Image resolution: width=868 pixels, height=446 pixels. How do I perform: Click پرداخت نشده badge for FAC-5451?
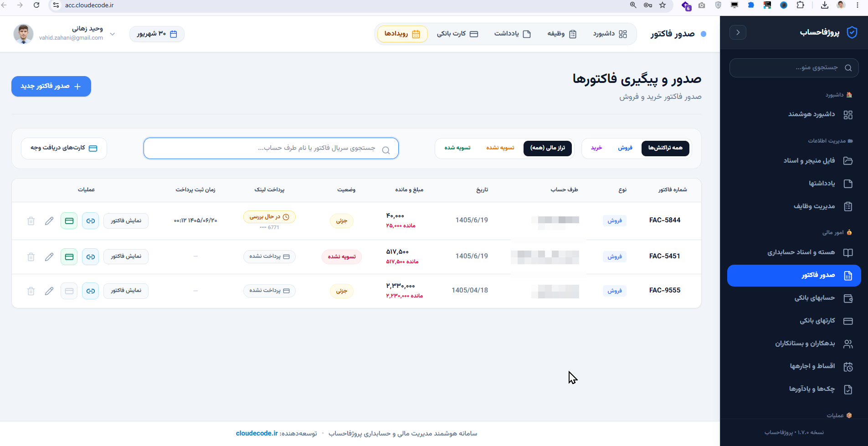pyautogui.click(x=269, y=256)
